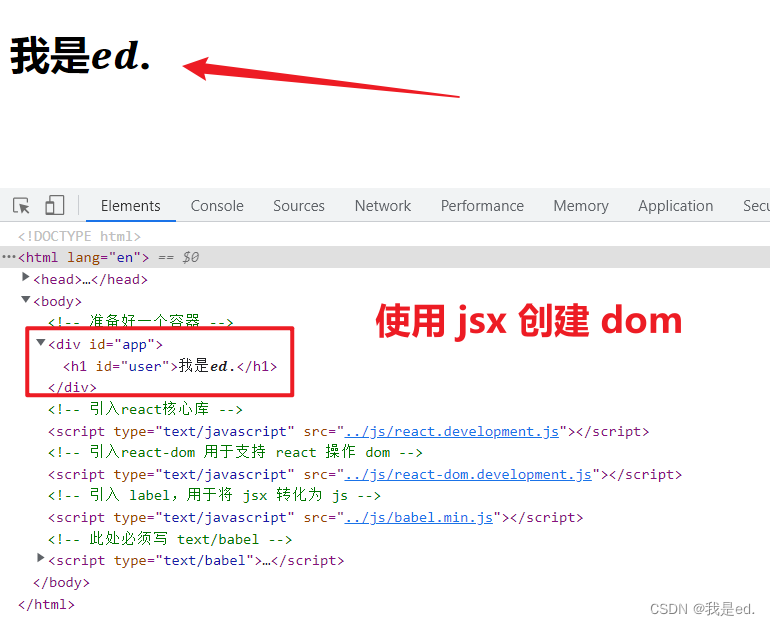Viewport: 770px width, 626px height.
Task: Select the Application tab
Action: pos(676,206)
